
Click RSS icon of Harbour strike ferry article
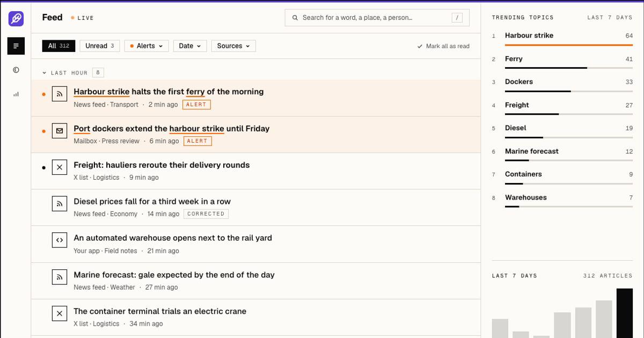[60, 94]
